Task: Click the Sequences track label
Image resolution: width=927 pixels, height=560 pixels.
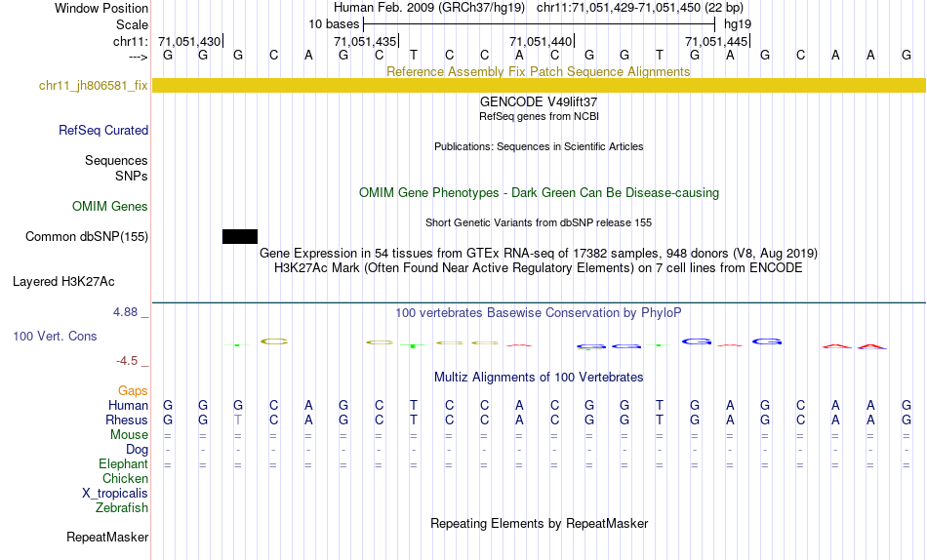Action: pyautogui.click(x=116, y=160)
